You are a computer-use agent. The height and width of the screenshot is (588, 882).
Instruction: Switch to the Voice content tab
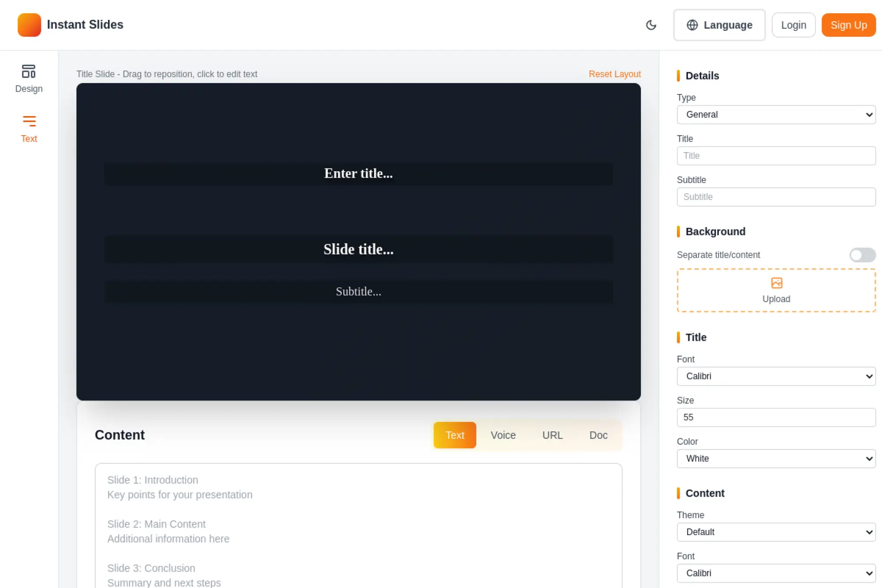[503, 435]
